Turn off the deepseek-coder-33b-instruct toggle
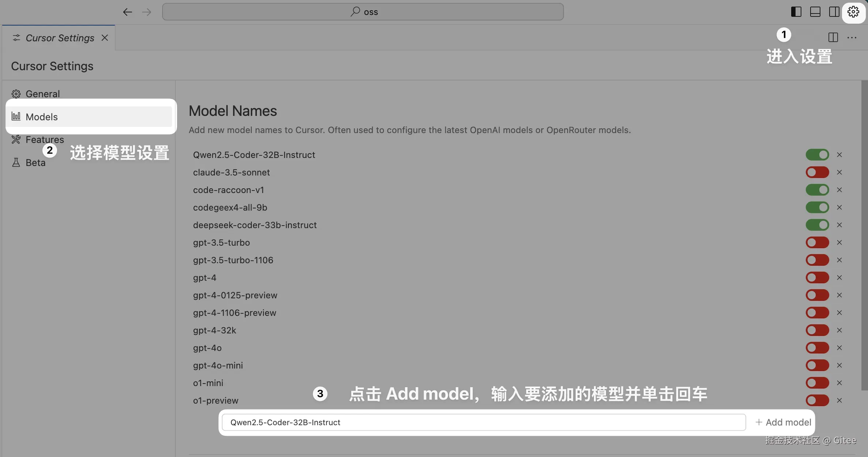The height and width of the screenshot is (457, 868). point(817,225)
